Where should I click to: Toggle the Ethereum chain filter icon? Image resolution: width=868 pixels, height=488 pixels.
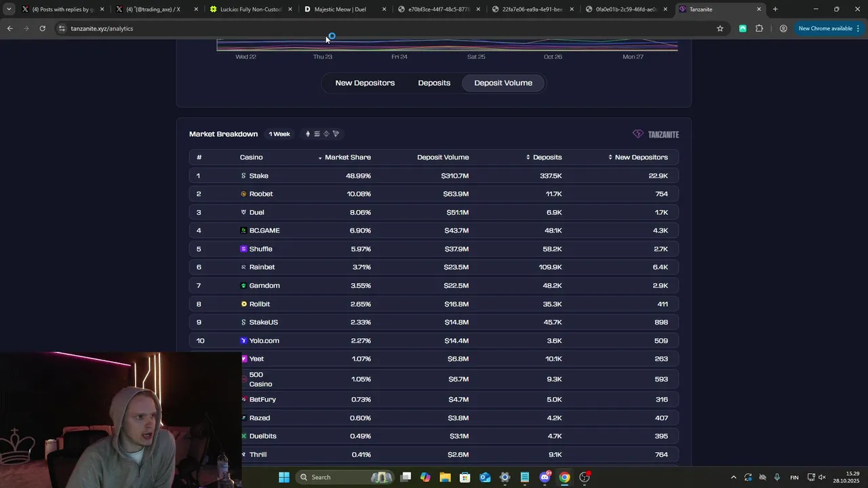pyautogui.click(x=308, y=134)
